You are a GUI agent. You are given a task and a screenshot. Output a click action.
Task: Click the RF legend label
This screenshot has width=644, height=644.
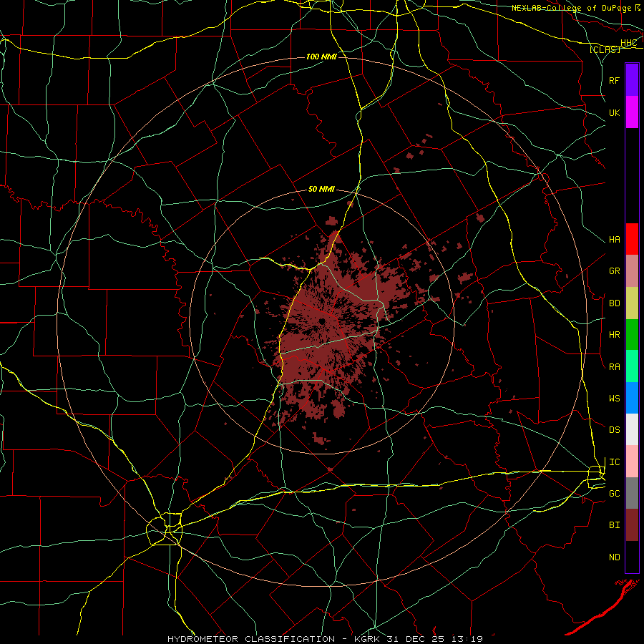click(x=614, y=80)
